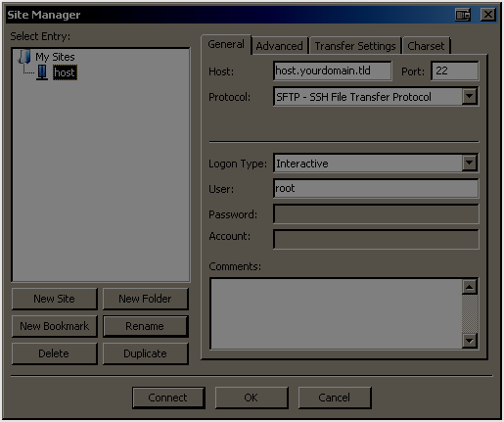Expand the Logon Type dropdown
Viewport: 504px width, 422px height.
470,163
